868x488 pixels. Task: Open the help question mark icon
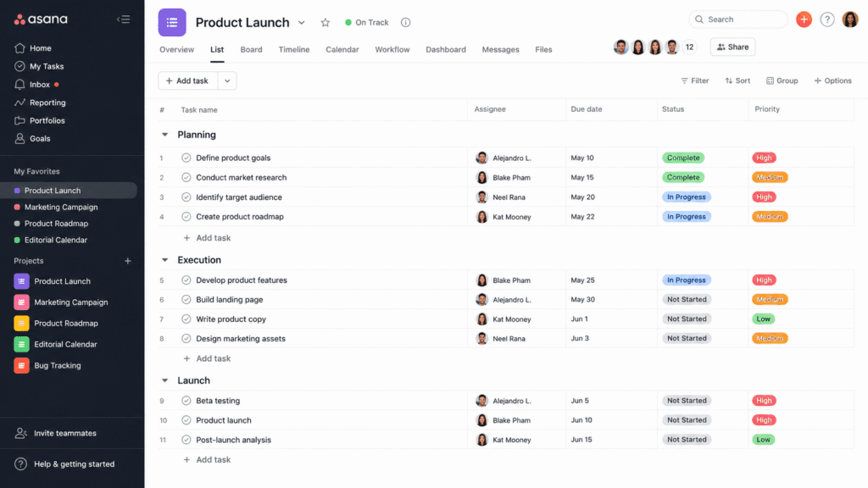[827, 19]
